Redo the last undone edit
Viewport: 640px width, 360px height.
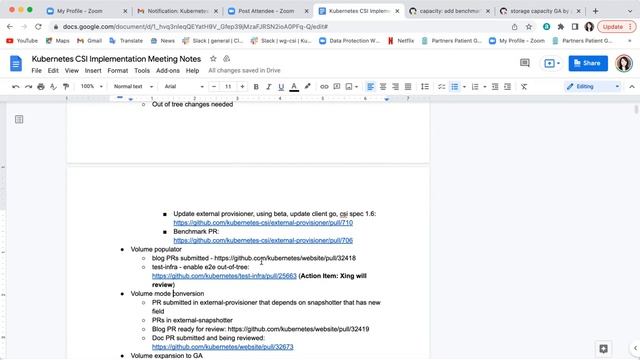tap(28, 87)
